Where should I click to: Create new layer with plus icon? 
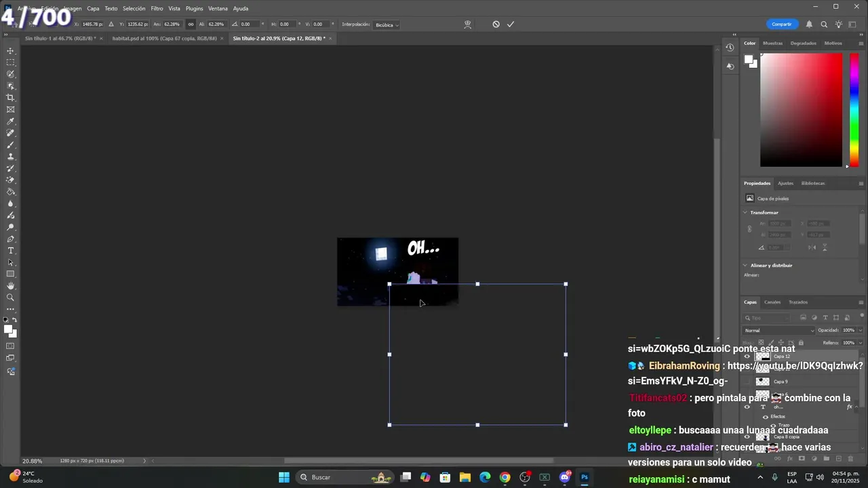pyautogui.click(x=838, y=458)
